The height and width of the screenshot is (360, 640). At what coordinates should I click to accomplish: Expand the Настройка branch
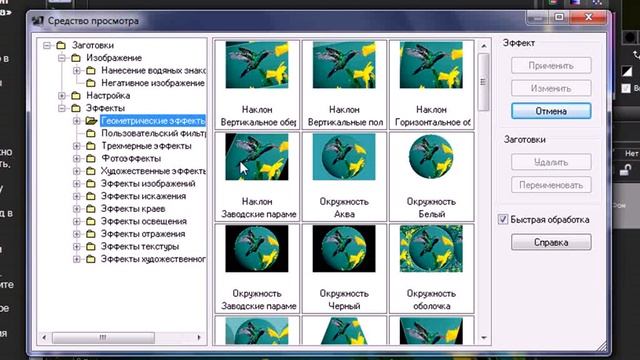[x=62, y=96]
